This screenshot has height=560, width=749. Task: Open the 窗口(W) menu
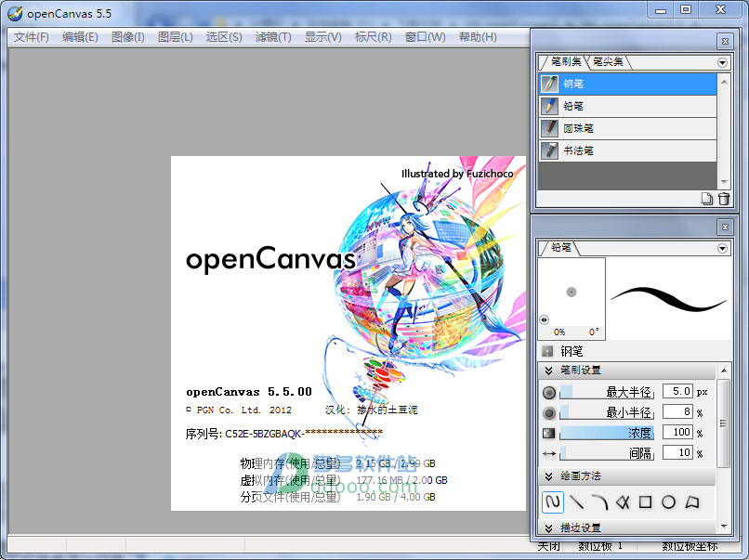[425, 37]
